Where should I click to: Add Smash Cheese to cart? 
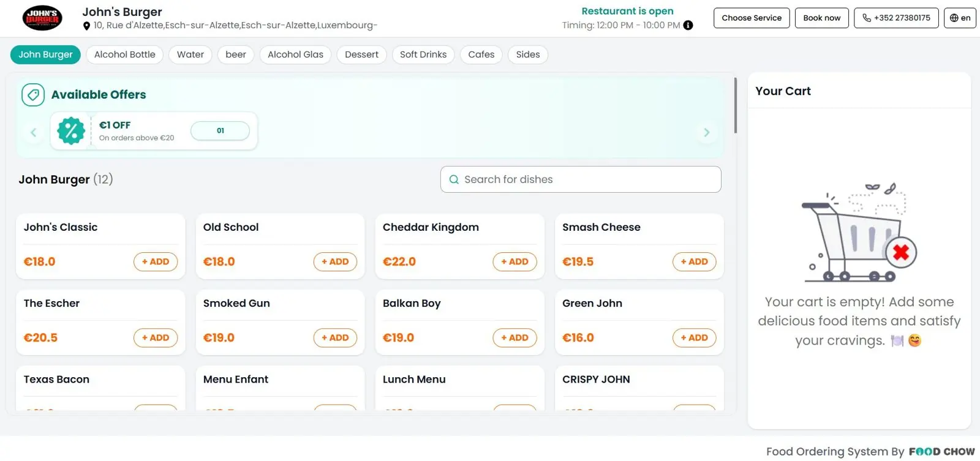pos(695,262)
